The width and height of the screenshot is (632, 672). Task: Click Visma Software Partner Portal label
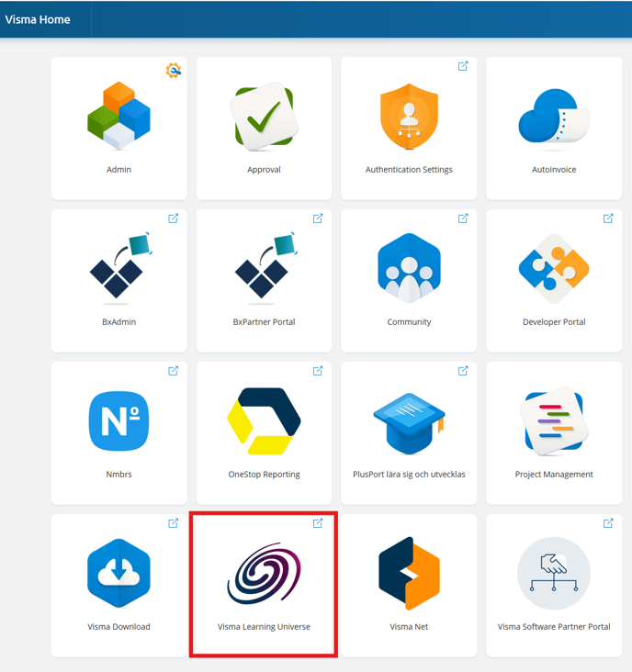(554, 627)
